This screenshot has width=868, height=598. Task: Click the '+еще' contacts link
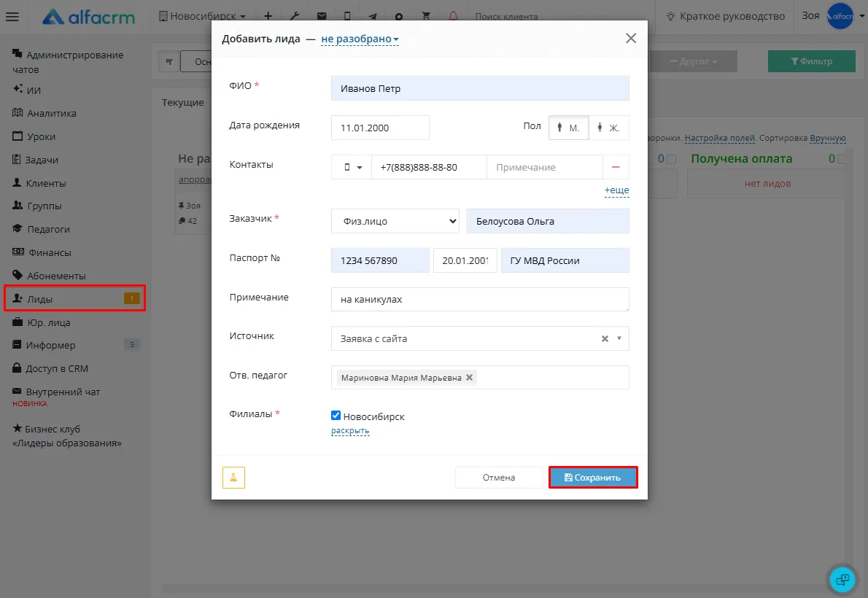pos(616,190)
